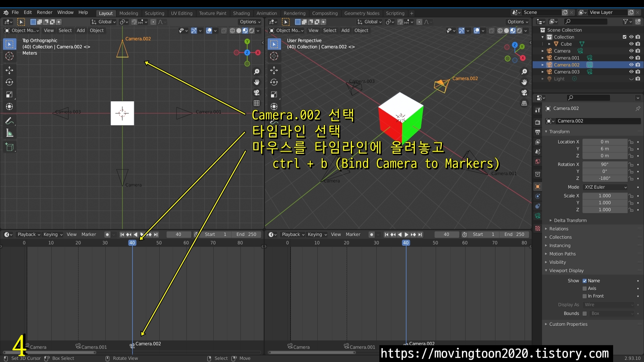Collapse the Viewport Display panel
This screenshot has width=644, height=362.
566,271
